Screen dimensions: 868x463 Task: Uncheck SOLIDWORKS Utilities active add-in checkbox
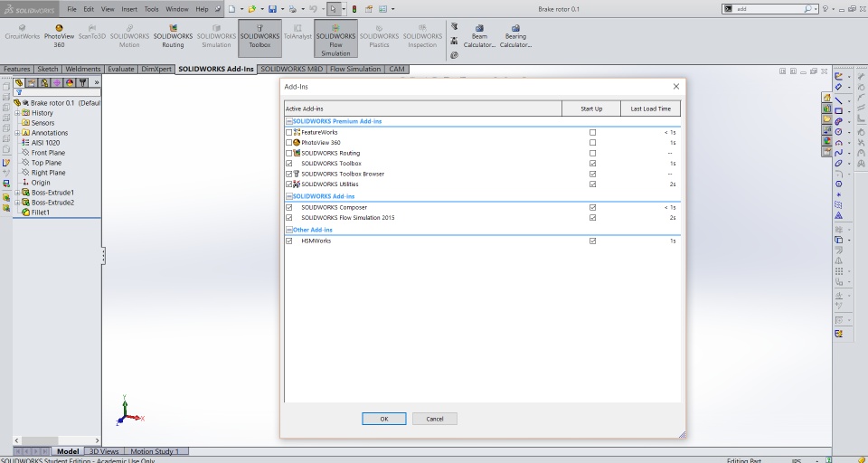click(289, 184)
